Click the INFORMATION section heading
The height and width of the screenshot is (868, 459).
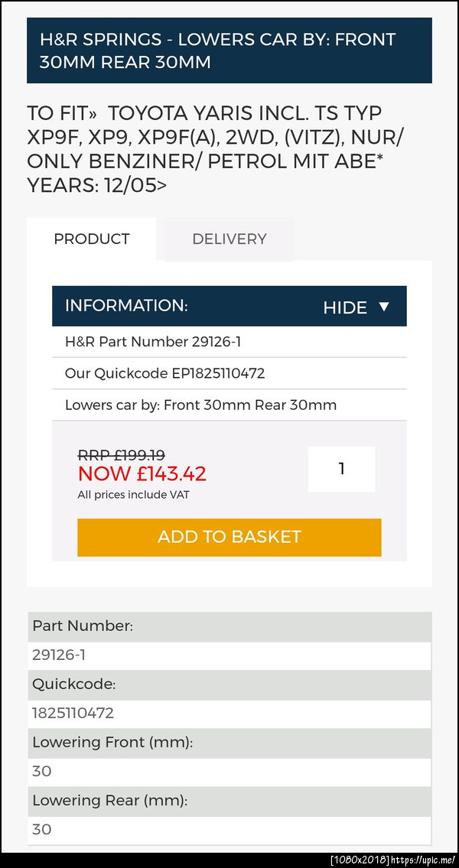point(126,306)
